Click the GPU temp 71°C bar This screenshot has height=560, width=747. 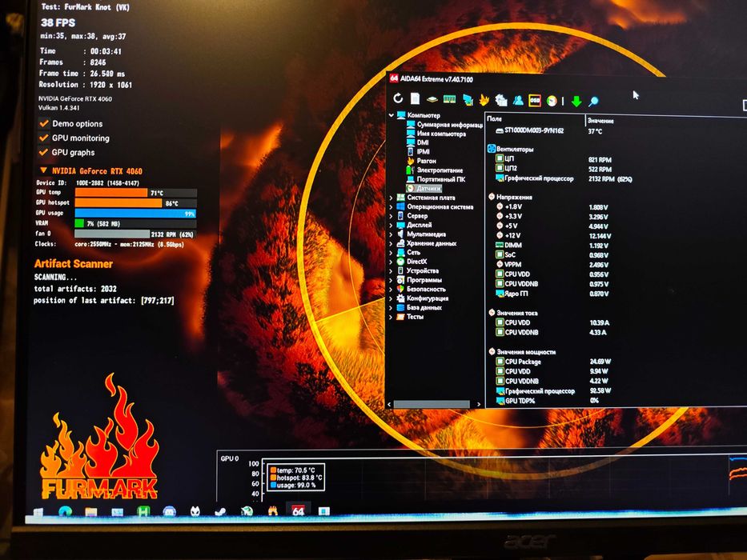pyautogui.click(x=111, y=192)
